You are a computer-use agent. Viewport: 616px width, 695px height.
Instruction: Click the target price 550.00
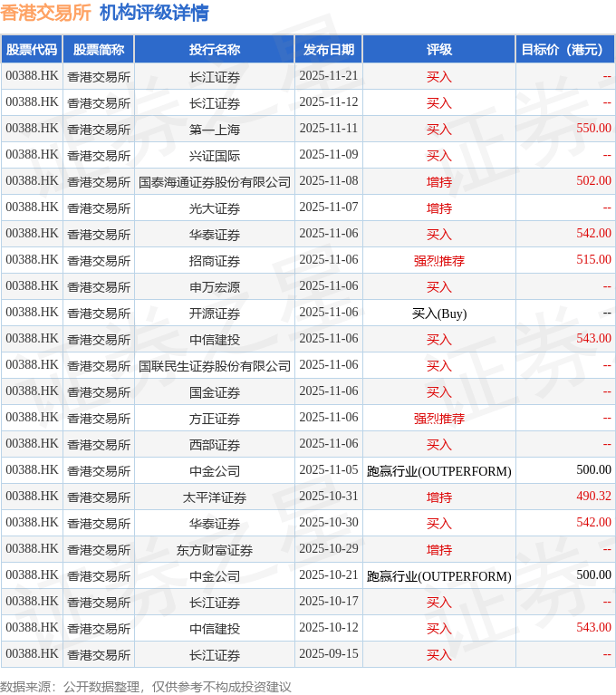pyautogui.click(x=593, y=128)
